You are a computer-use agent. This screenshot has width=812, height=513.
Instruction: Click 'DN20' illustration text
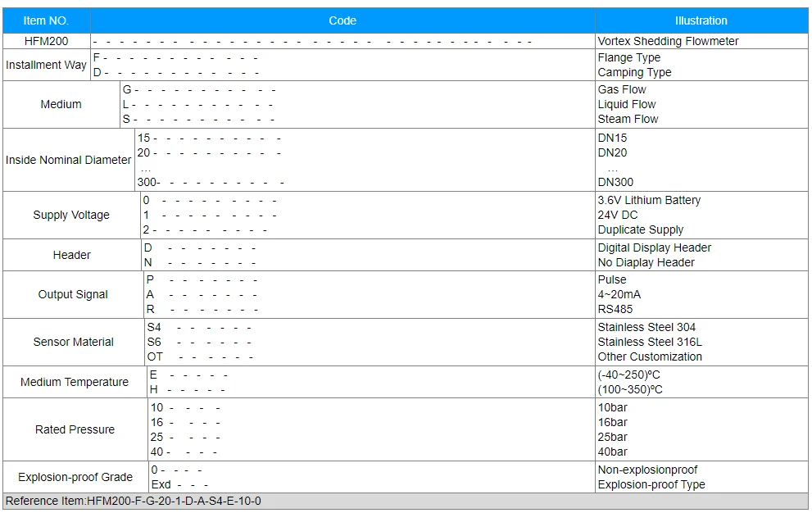point(612,153)
